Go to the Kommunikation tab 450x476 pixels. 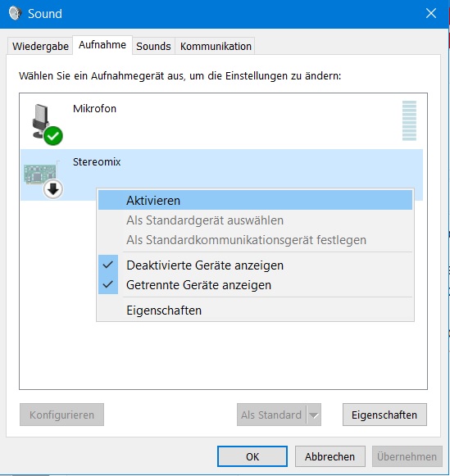(x=216, y=47)
